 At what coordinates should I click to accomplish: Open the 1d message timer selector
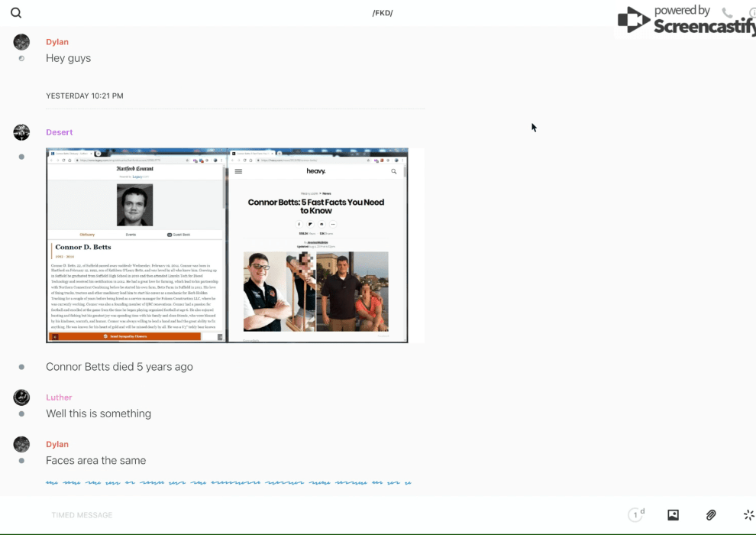(x=636, y=515)
